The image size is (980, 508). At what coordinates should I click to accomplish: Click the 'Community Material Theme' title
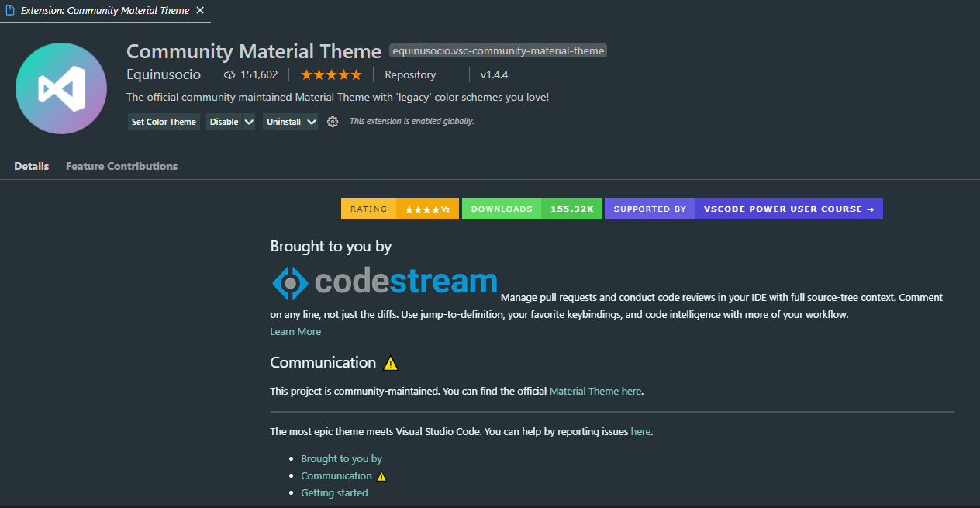(254, 51)
